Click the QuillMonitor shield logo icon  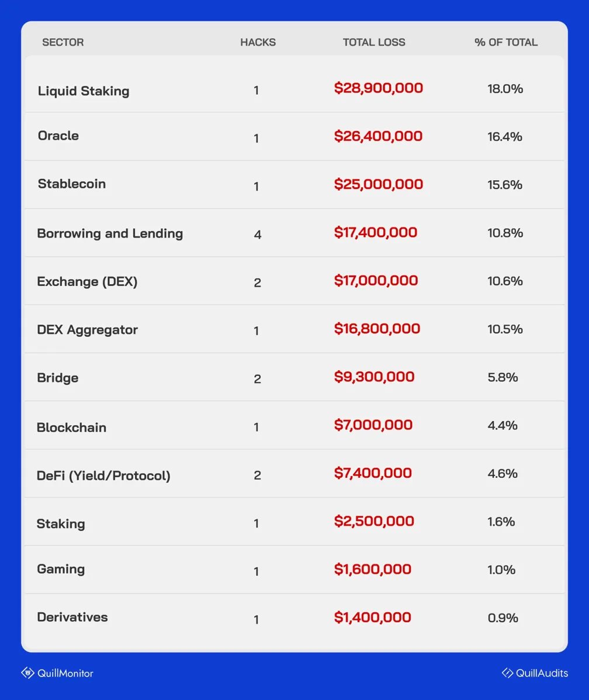27,673
